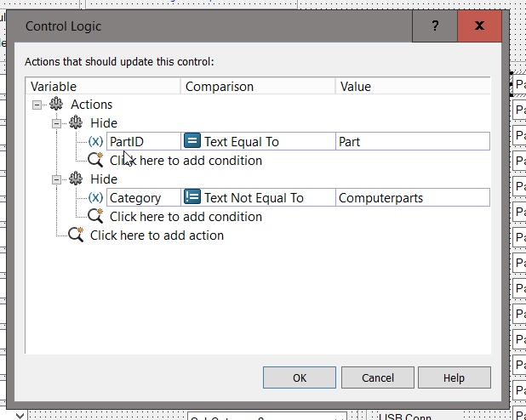526x420 pixels.
Task: Click the gear icon of the Hide action above Category
Action: tap(76, 179)
